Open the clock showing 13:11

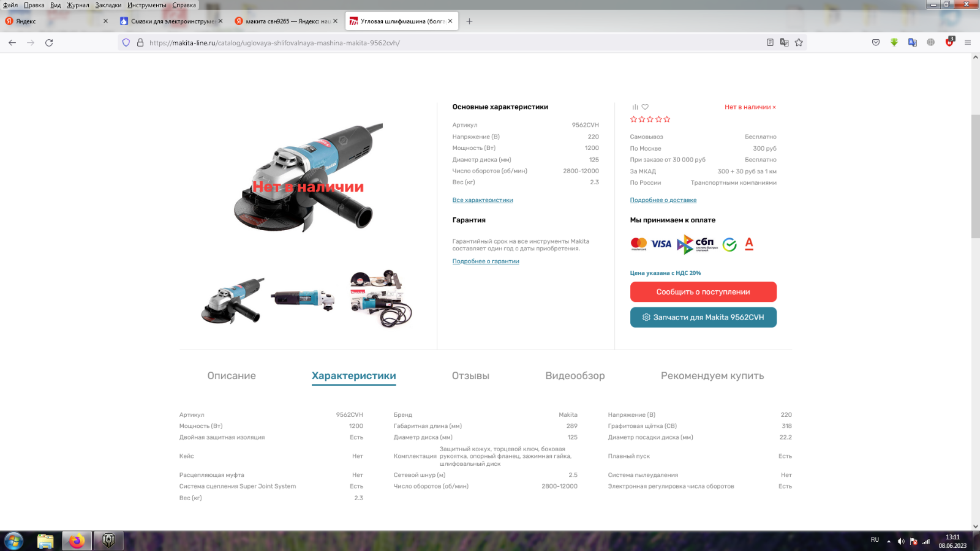coord(952,541)
